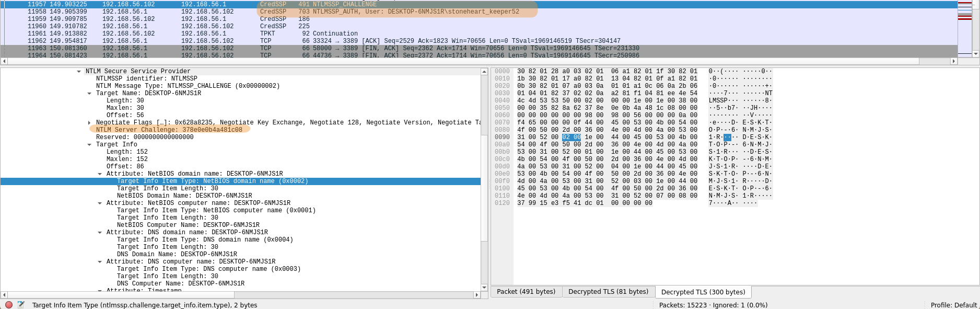Click hex offset 0040 row label
Image resolution: width=980 pixels, height=309 pixels.
coord(502,101)
